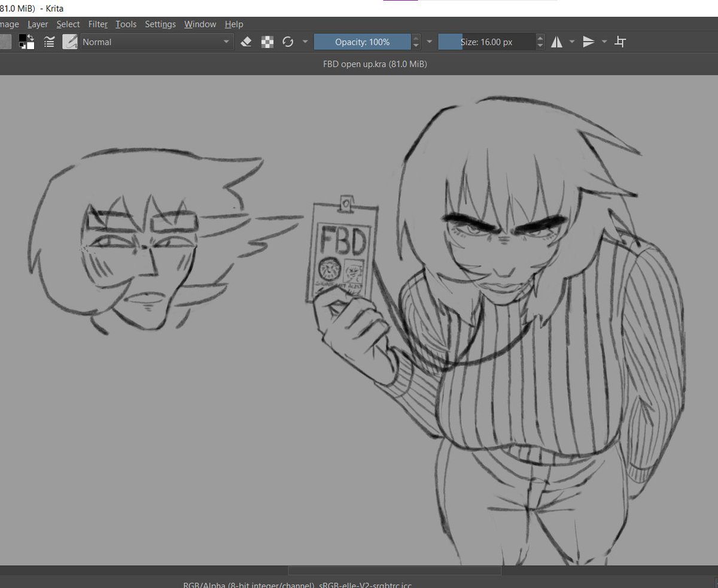Select the FBD open up.kra tab

[x=374, y=64]
